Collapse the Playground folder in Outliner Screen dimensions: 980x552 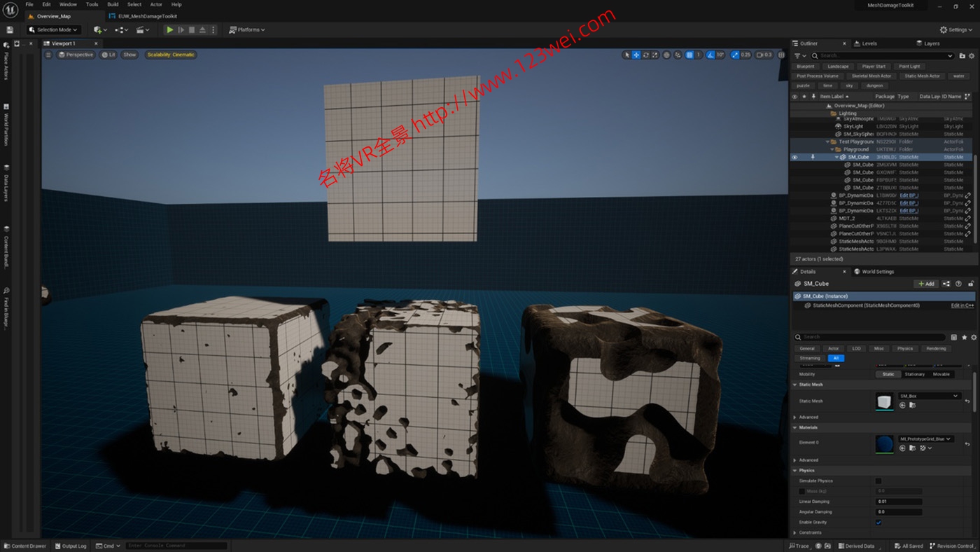click(833, 149)
